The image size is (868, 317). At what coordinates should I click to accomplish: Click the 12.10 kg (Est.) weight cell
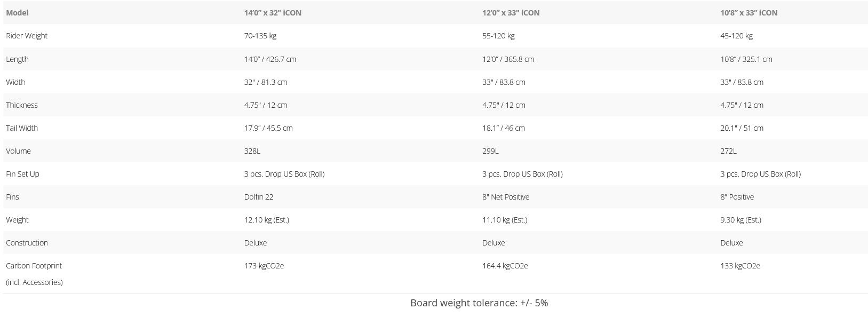267,220
